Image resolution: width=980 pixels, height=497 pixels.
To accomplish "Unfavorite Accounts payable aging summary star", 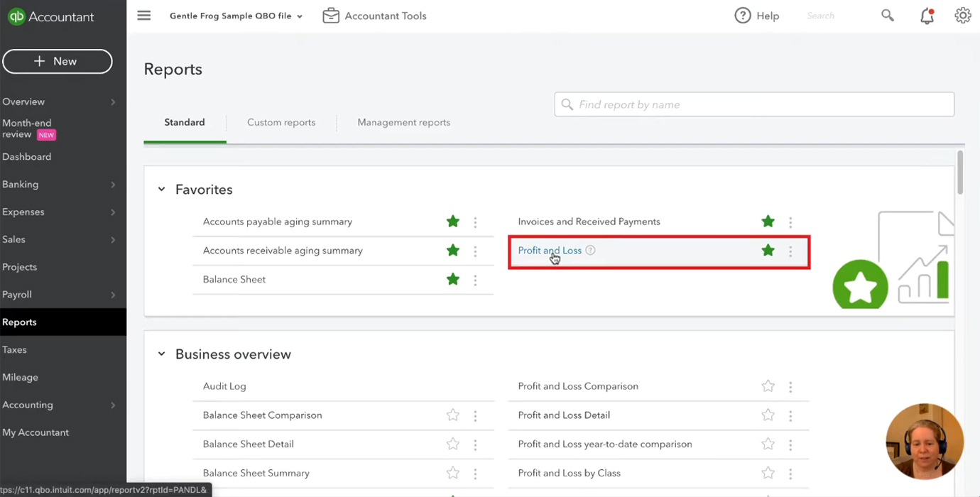I will (x=453, y=222).
